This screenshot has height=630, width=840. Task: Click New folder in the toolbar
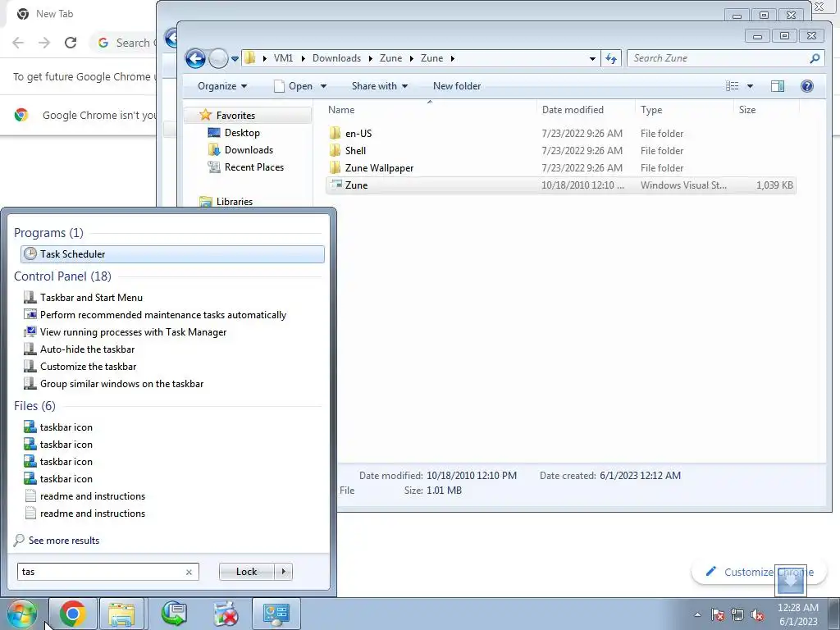click(457, 85)
